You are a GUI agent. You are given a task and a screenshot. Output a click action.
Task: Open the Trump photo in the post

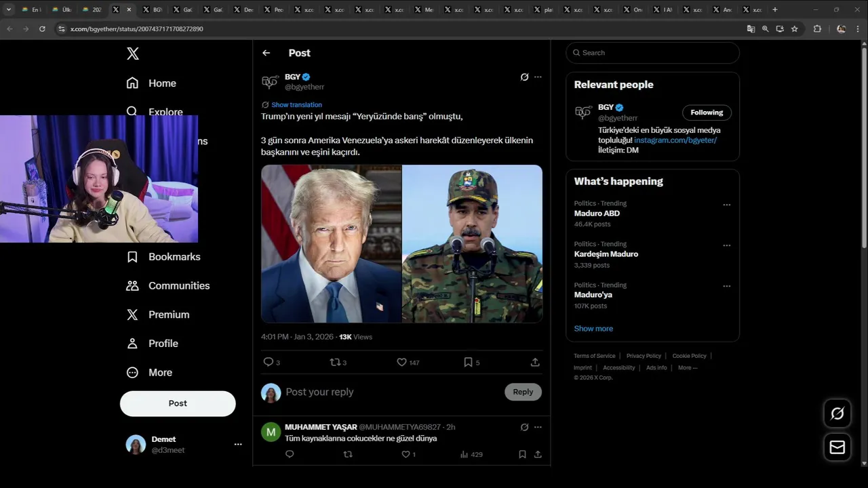point(331,244)
